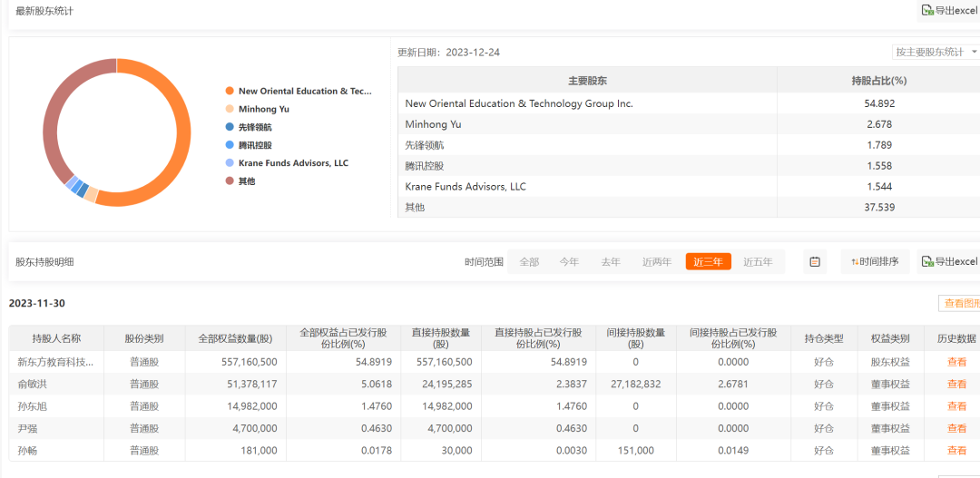The width and height of the screenshot is (980, 478).
Task: View history data for 俞敏洪 row
Action: click(x=957, y=384)
